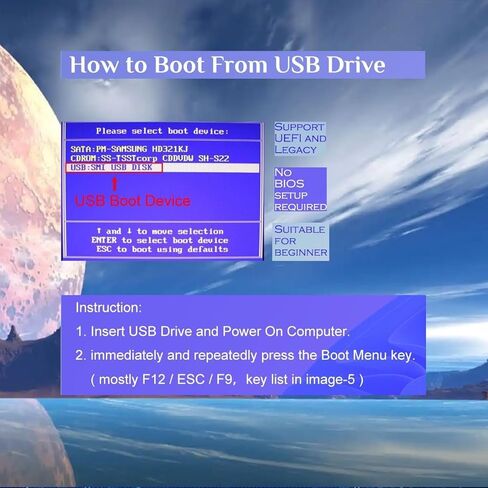This screenshot has height=488, width=488.
Task: Click the 'Suitable for Beginner' badge
Action: click(301, 242)
